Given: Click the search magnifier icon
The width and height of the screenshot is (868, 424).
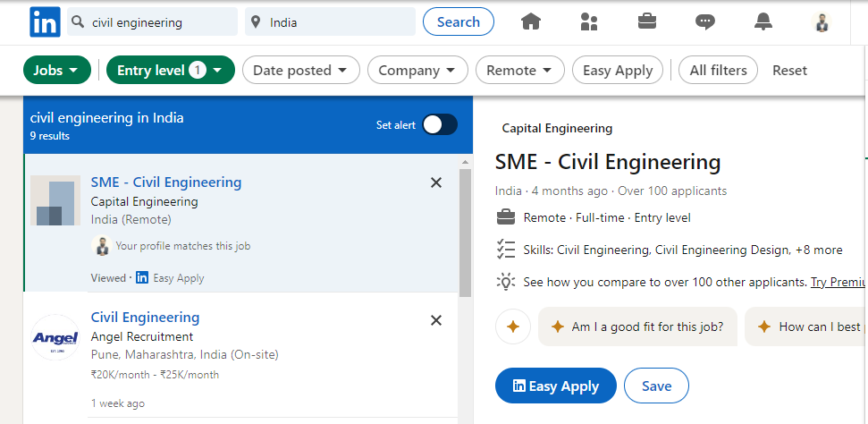Looking at the screenshot, I should [80, 21].
